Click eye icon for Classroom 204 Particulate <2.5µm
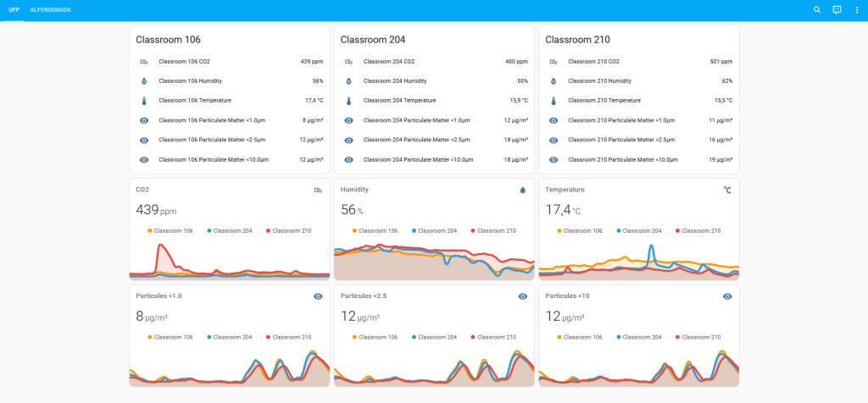Screen dimensions: 868x403 click(x=348, y=140)
